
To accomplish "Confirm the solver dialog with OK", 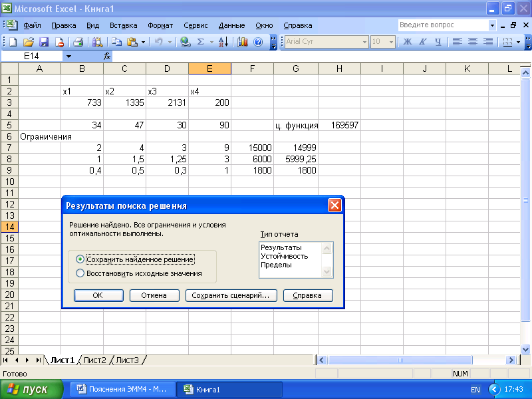I will [x=98, y=295].
